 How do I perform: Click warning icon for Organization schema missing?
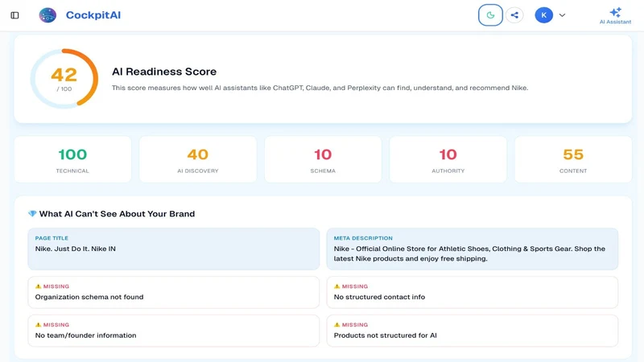(x=38, y=286)
